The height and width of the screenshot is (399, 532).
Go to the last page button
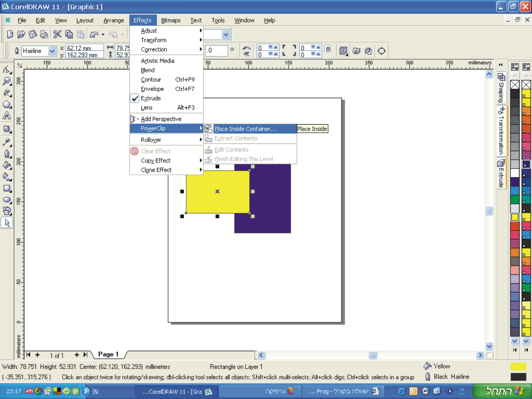86,355
